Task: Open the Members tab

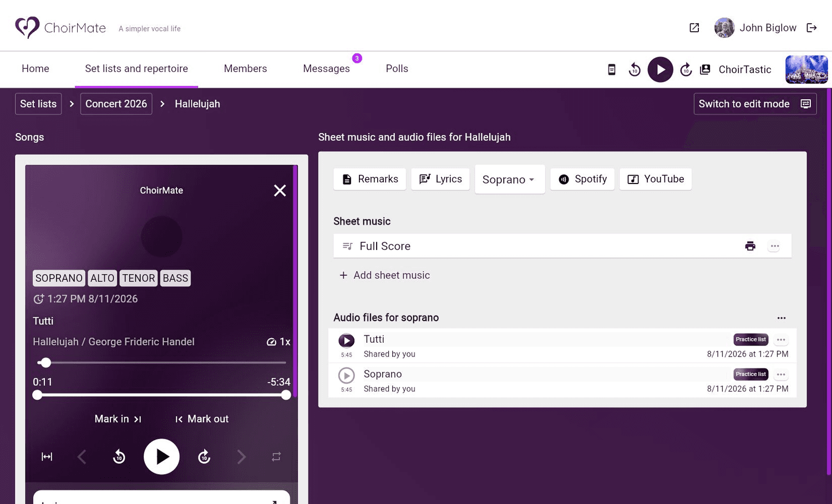Action: point(245,69)
